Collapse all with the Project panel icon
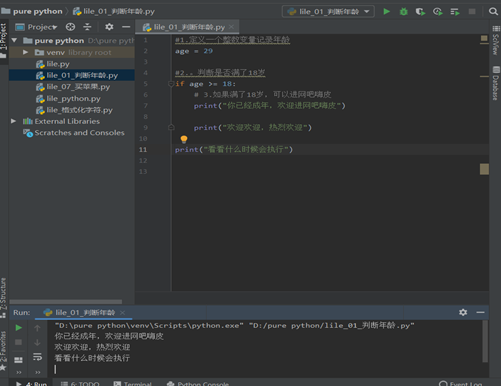This screenshot has width=501, height=386. coord(87,27)
